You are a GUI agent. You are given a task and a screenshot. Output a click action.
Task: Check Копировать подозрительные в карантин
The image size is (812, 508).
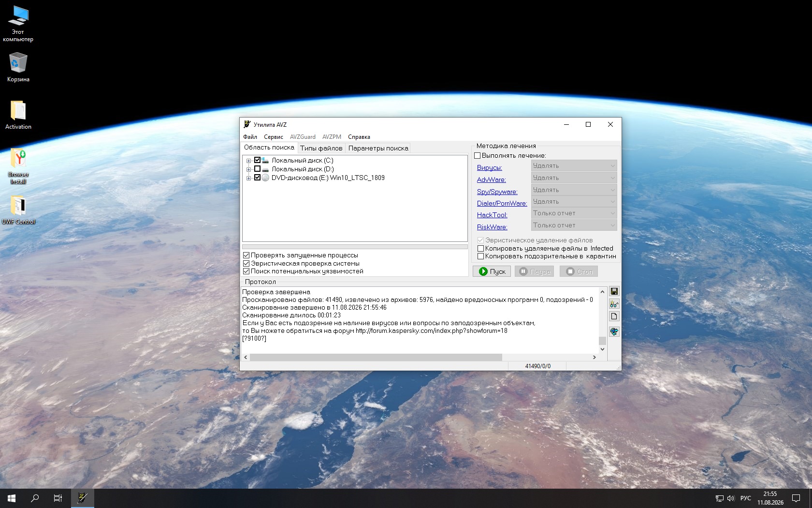click(x=480, y=256)
